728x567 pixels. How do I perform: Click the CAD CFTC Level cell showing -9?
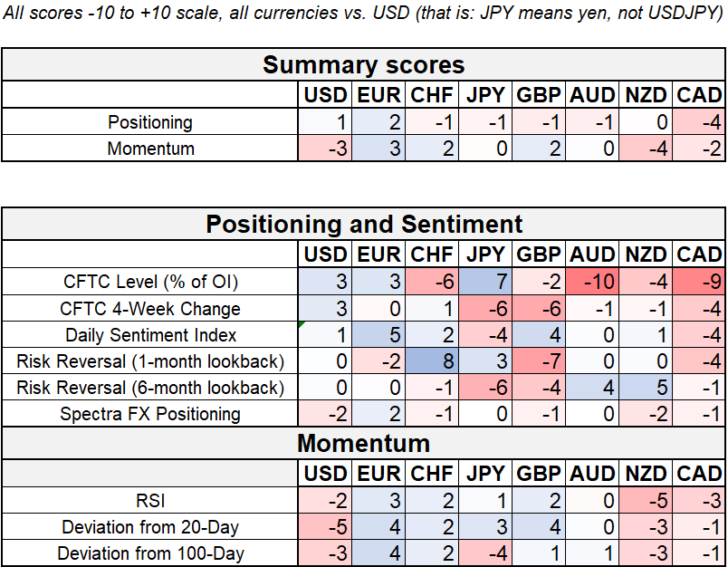coord(698,282)
